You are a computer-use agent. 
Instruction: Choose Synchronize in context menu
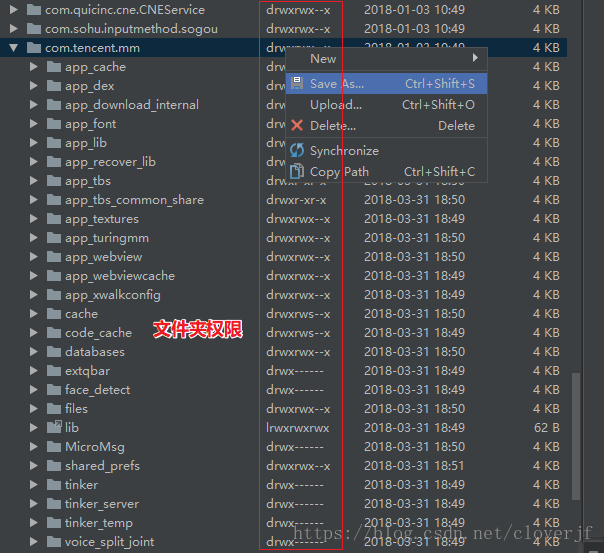[386, 151]
